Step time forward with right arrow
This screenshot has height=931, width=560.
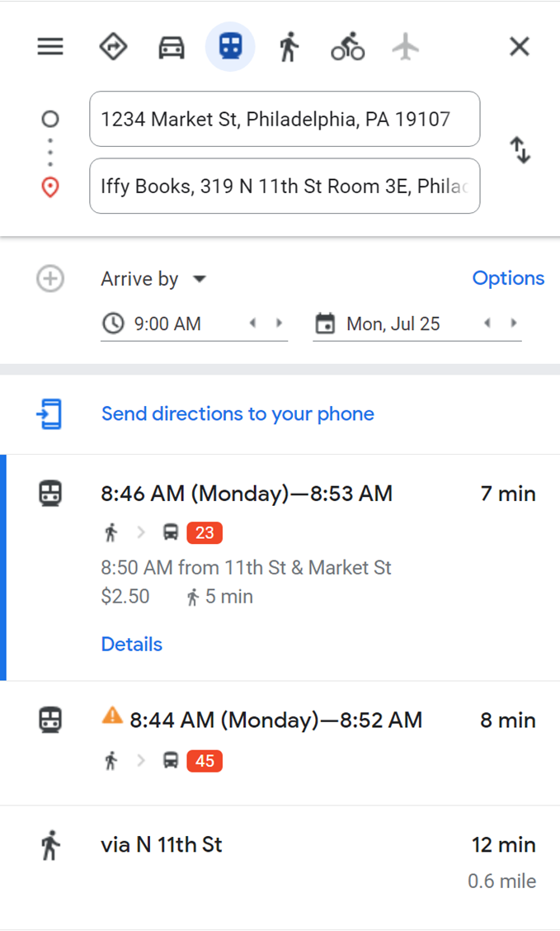(279, 324)
